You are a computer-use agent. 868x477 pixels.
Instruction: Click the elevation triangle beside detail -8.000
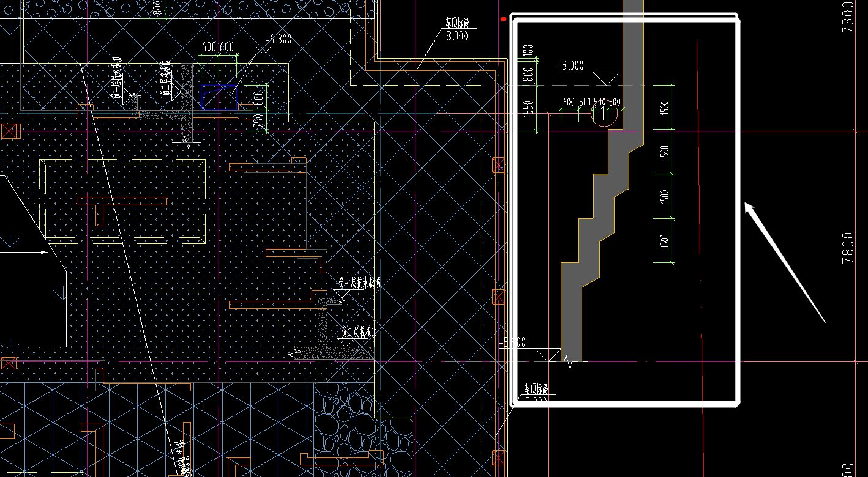(x=607, y=78)
